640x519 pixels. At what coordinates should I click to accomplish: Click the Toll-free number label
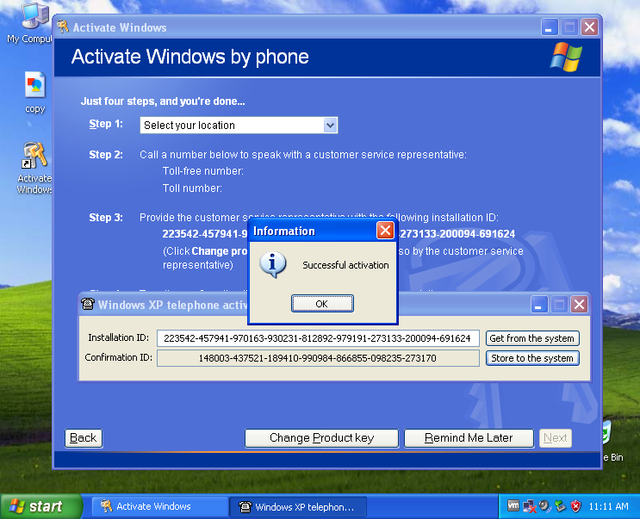coord(203,171)
